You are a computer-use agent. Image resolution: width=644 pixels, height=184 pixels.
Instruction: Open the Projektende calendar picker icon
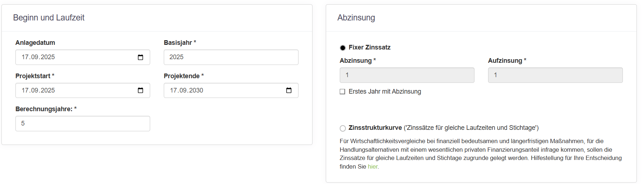289,90
